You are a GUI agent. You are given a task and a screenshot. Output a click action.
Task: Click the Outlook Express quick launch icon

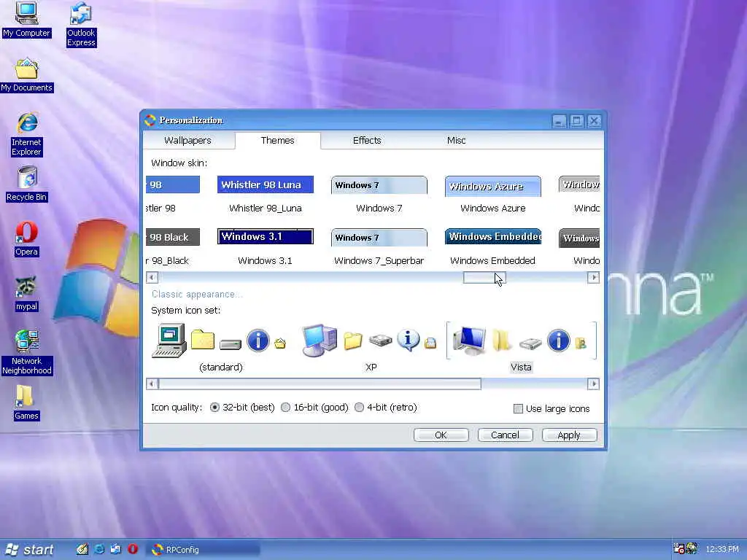[115, 549]
